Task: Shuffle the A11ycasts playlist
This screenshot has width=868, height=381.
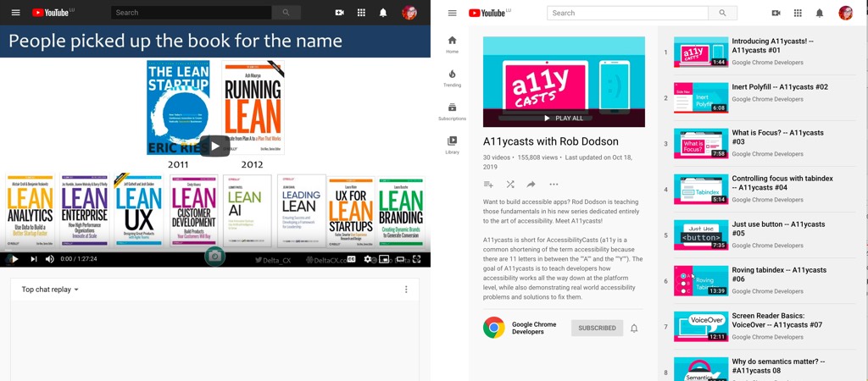Action: pos(510,184)
